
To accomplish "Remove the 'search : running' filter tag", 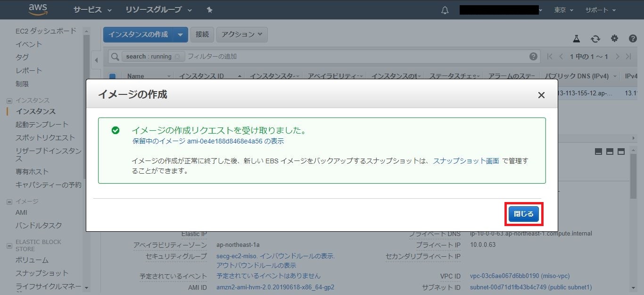I will (177, 57).
